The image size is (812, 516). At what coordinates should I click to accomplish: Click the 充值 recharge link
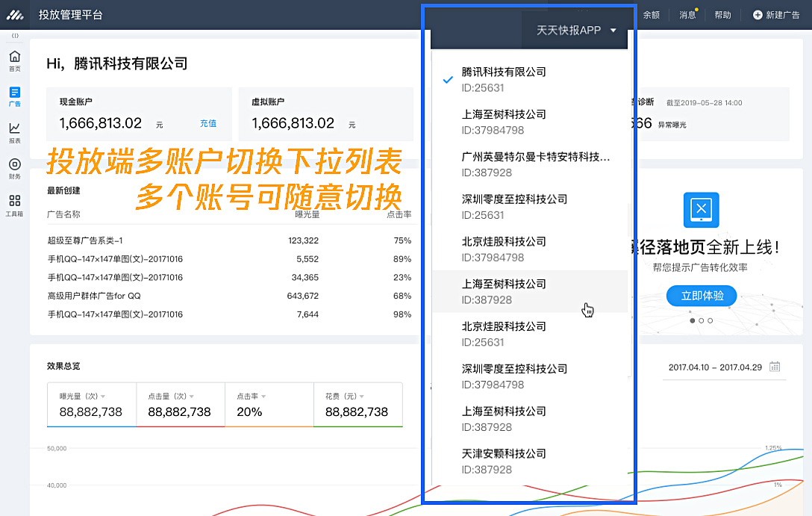click(x=208, y=123)
